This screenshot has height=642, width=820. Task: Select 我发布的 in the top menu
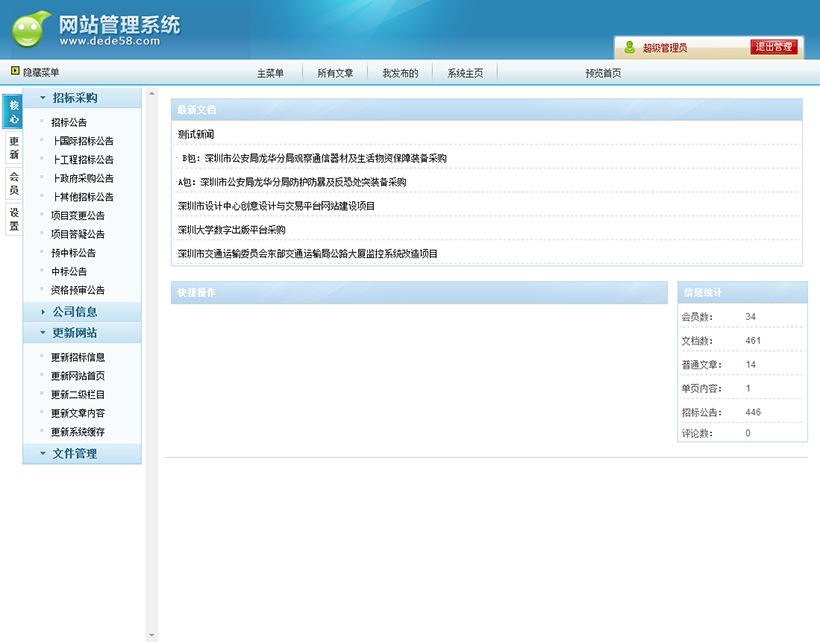[399, 71]
